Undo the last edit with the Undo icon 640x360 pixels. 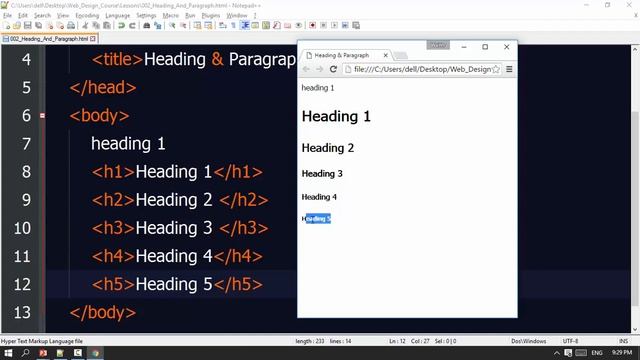(x=121, y=25)
